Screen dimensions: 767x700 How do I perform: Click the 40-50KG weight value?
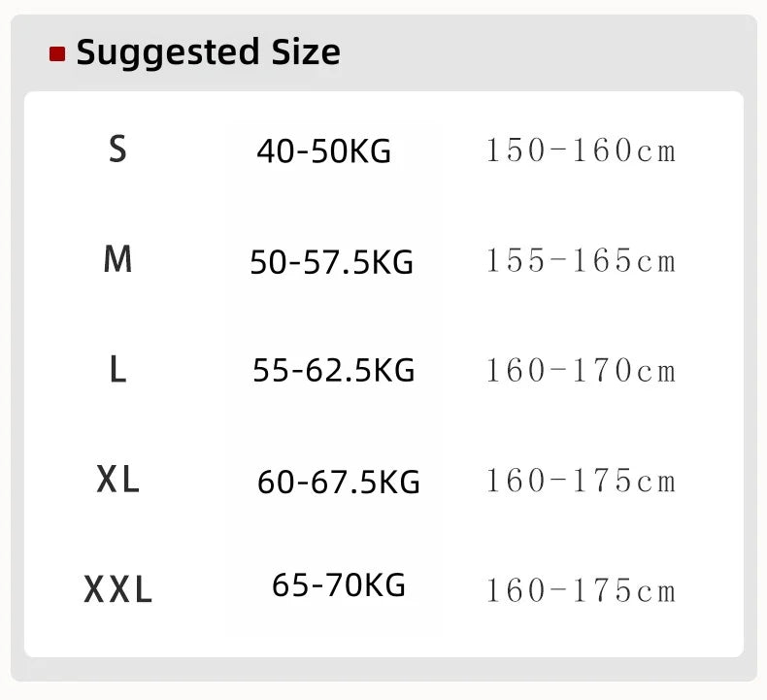tap(324, 150)
